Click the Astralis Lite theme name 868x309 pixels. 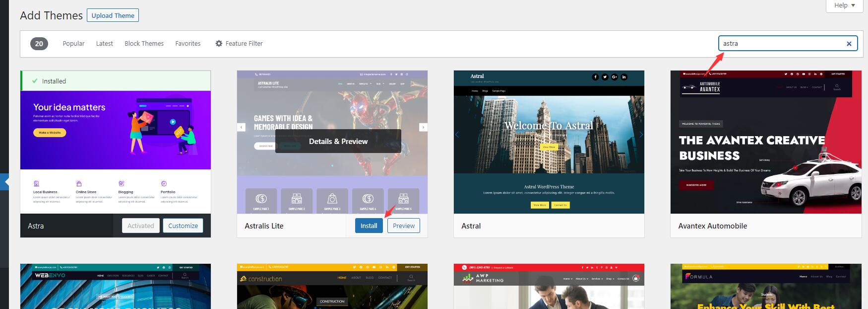tap(264, 226)
